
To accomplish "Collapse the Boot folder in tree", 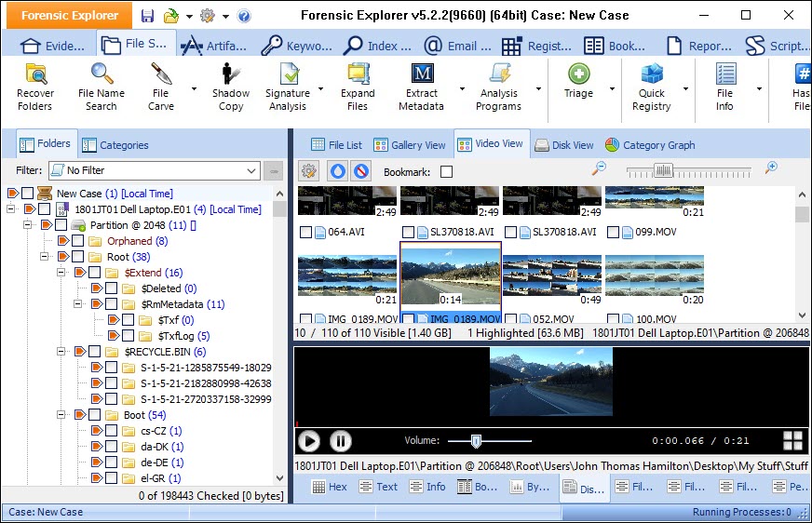I will click(61, 415).
